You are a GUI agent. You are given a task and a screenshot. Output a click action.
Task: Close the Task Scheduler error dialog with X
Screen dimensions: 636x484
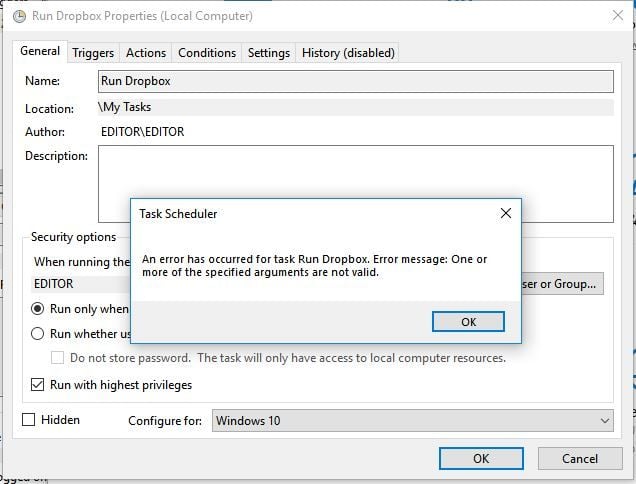505,213
